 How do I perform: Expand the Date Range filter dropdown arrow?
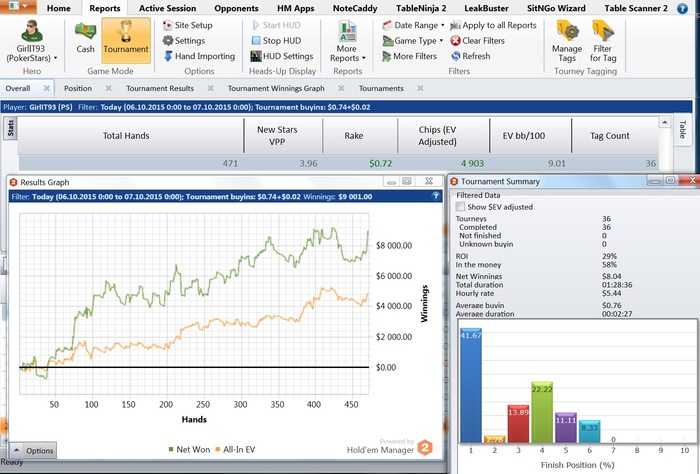point(442,25)
